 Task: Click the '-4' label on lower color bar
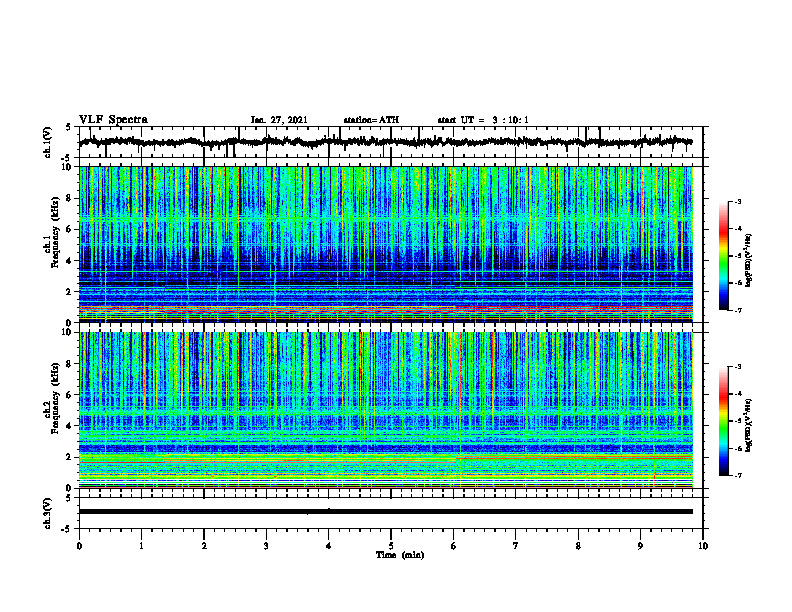737,394
